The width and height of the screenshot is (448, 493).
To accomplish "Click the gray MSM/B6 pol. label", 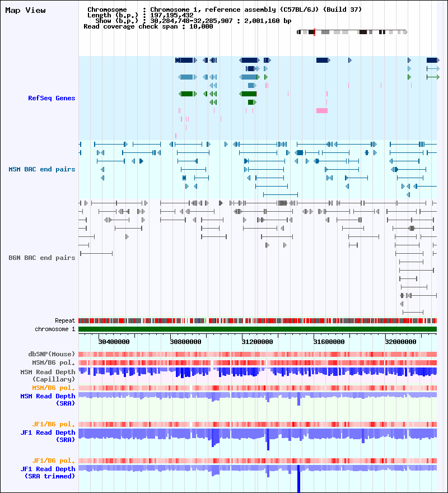I will pyautogui.click(x=53, y=362).
